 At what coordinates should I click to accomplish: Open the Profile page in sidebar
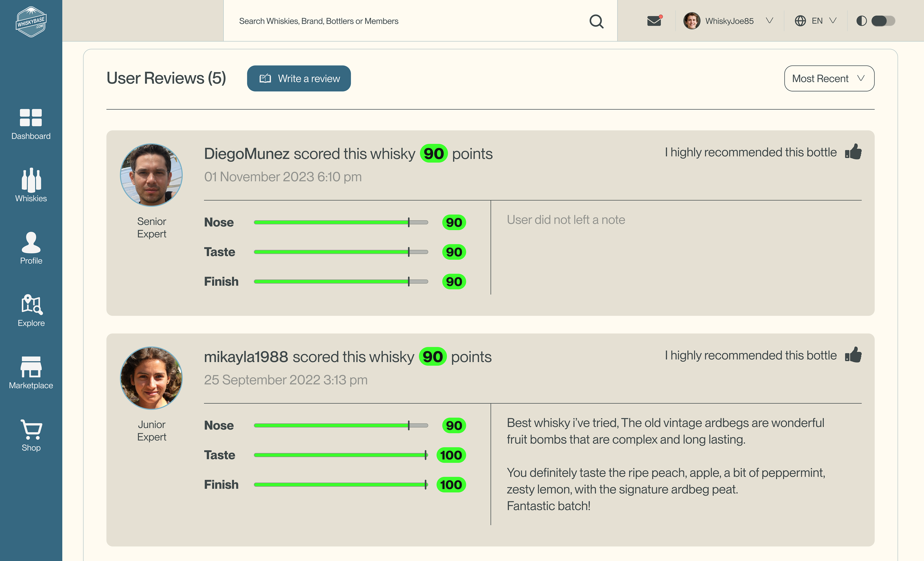tap(31, 248)
